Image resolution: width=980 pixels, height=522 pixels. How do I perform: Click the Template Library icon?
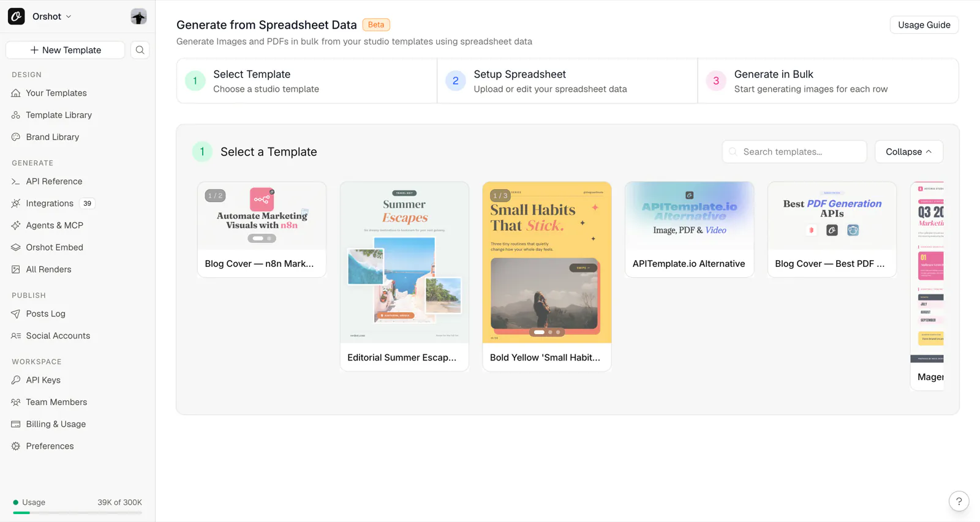coord(16,115)
